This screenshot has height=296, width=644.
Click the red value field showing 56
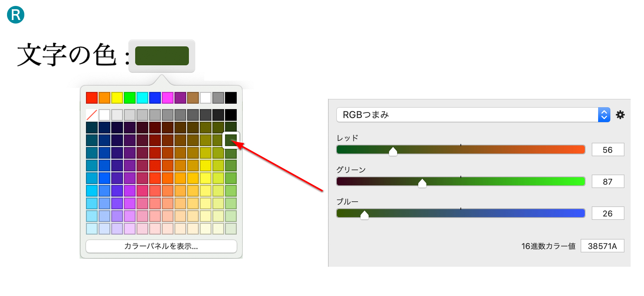(x=607, y=150)
